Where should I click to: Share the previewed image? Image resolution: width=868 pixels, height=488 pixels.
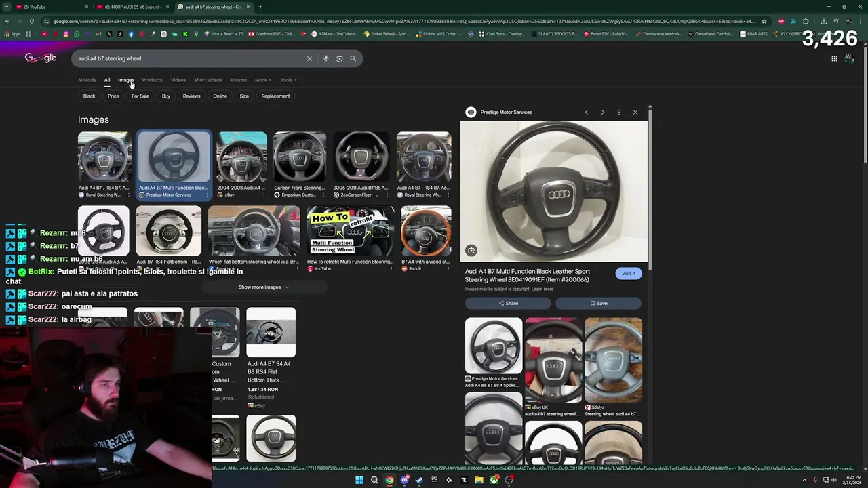coord(508,303)
